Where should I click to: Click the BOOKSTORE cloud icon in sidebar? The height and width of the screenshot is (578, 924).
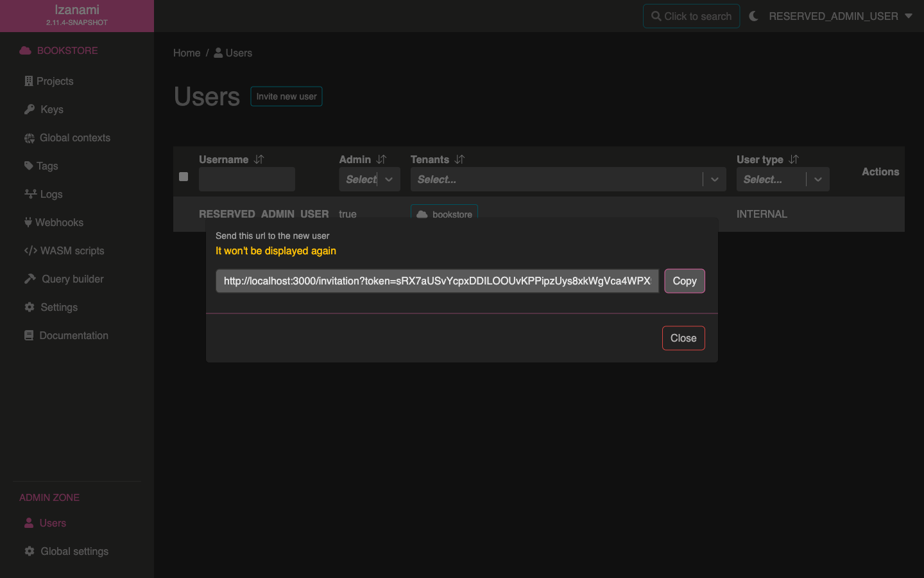(25, 51)
